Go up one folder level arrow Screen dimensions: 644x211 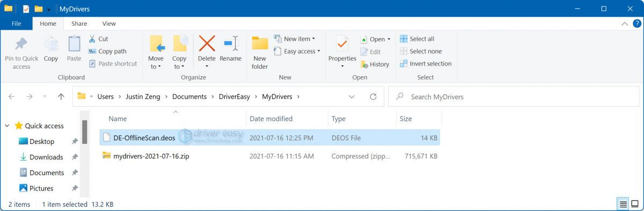(x=61, y=97)
